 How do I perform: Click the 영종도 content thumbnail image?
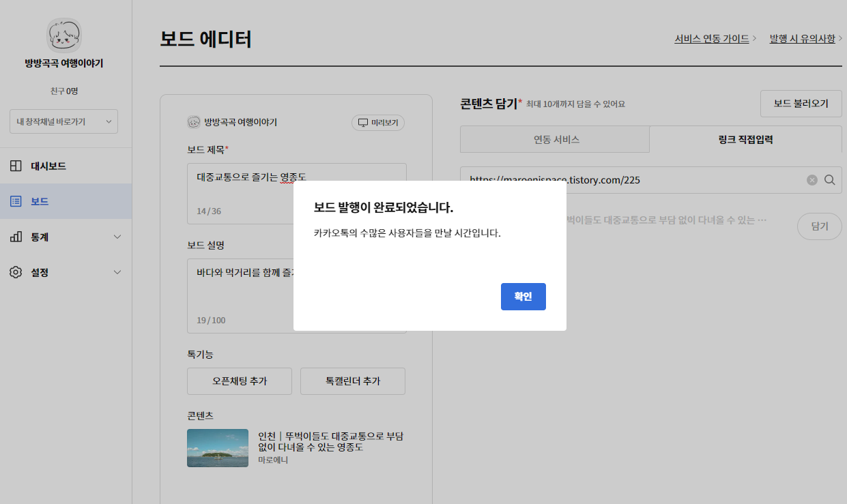[x=217, y=447]
